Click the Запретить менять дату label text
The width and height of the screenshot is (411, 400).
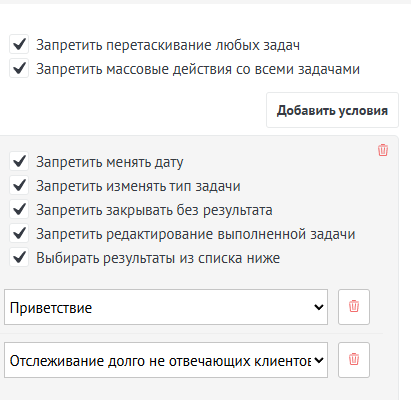(110, 162)
